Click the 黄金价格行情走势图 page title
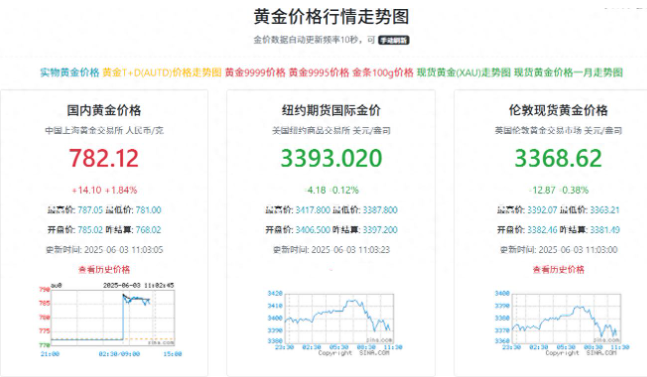The width and height of the screenshot is (647, 377). pos(331,16)
